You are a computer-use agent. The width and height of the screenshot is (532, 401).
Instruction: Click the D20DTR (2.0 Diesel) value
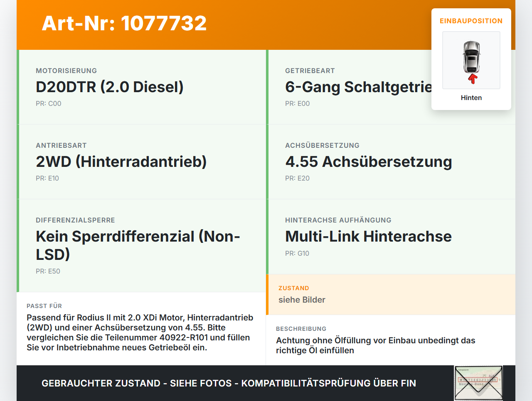point(110,87)
